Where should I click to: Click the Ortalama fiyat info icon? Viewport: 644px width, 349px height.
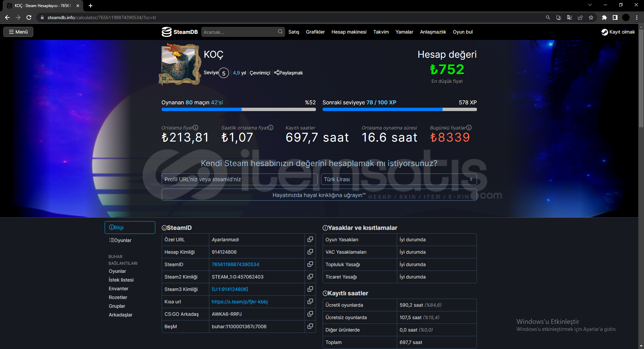coord(196,128)
